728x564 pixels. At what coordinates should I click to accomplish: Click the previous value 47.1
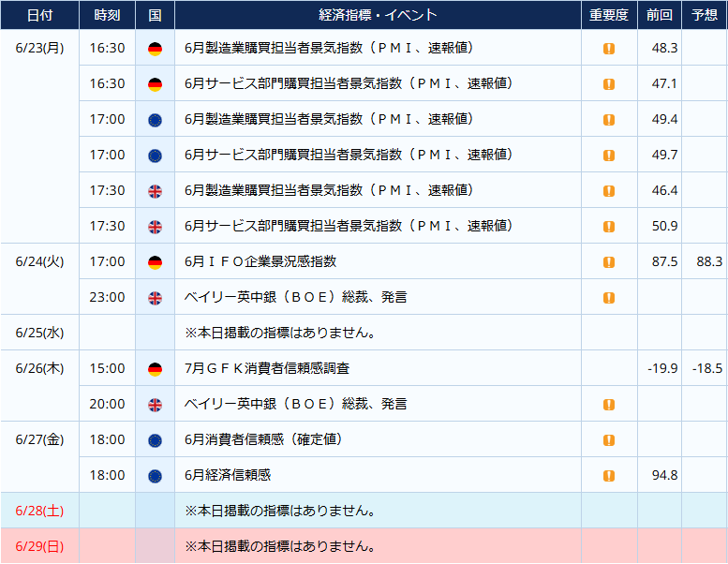pyautogui.click(x=664, y=84)
